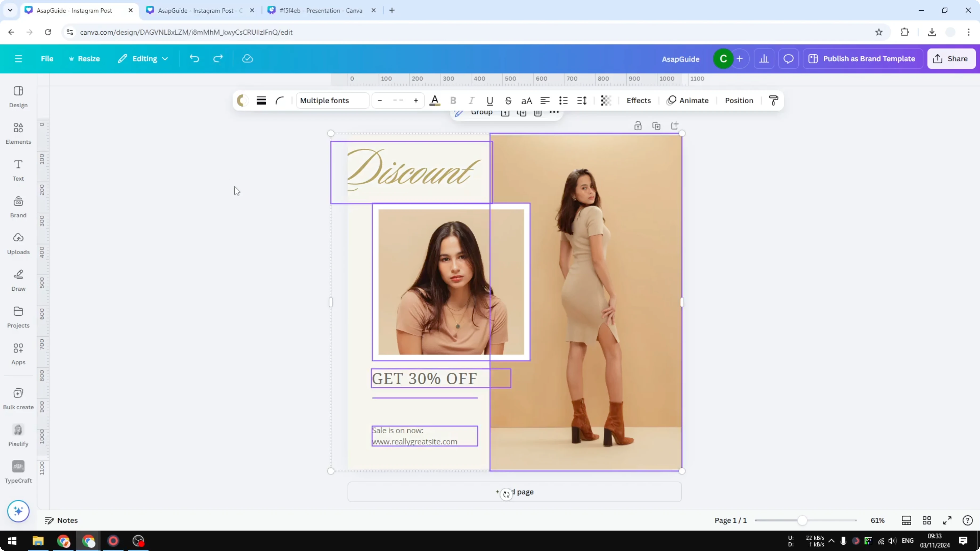This screenshot has width=980, height=551.
Task: Open the Draw panel
Action: pyautogui.click(x=18, y=280)
